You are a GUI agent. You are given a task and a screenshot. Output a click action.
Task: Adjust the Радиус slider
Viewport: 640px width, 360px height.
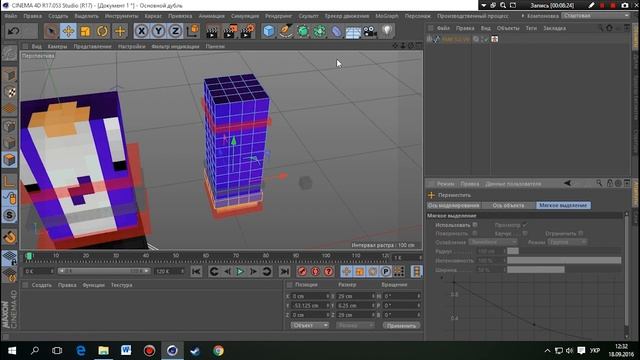564,251
